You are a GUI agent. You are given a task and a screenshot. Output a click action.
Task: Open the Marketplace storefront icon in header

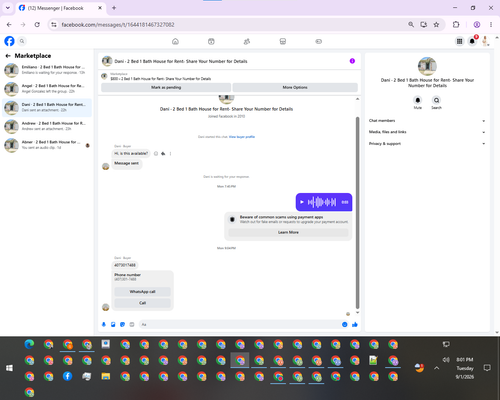coord(283,41)
